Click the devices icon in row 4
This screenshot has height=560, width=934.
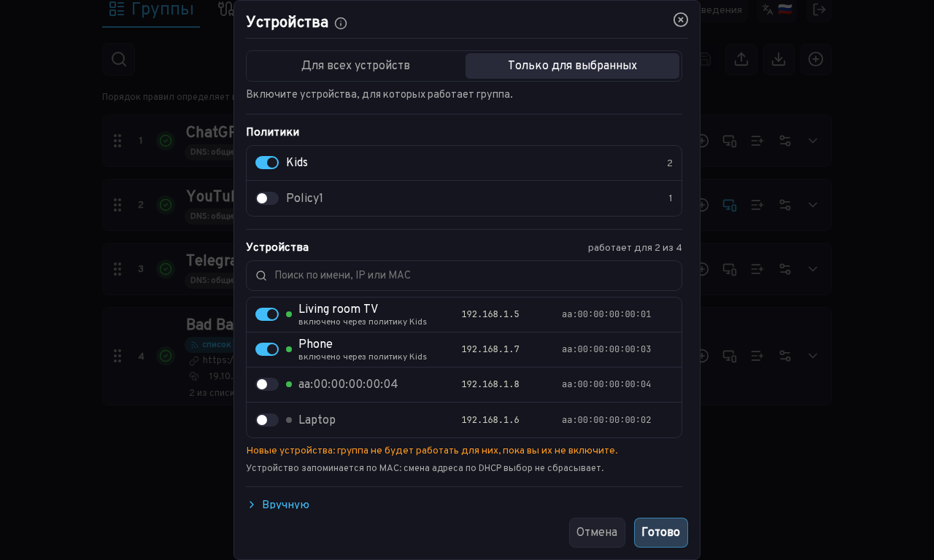730,356
